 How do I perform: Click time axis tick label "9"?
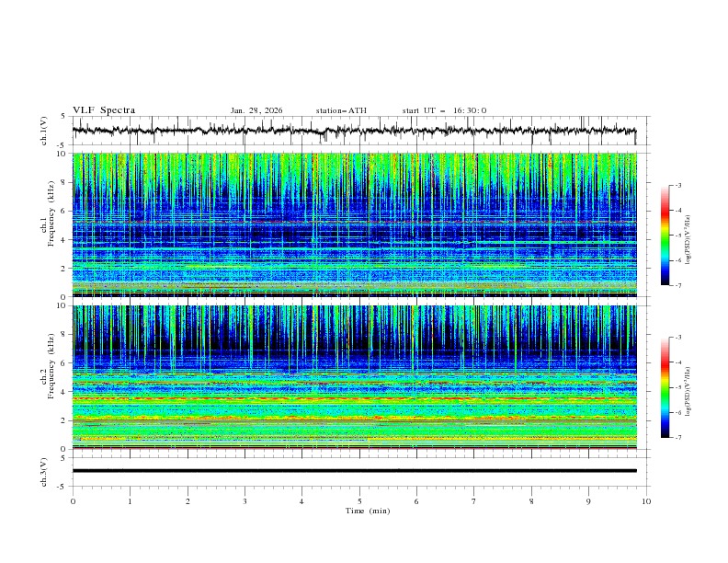tap(588, 501)
